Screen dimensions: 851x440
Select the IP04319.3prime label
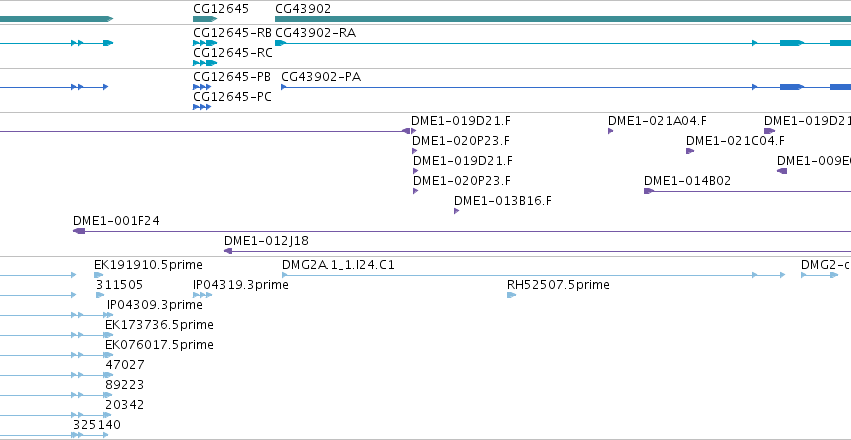coord(241,285)
